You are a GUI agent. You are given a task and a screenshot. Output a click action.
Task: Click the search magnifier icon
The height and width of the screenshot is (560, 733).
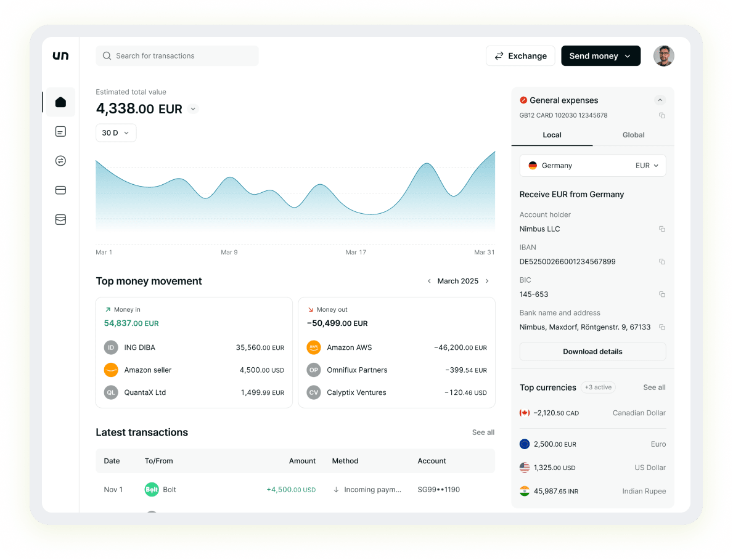(107, 55)
